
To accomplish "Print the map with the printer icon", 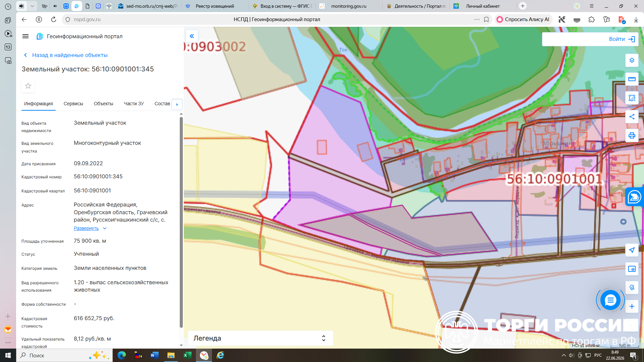I will [632, 135].
